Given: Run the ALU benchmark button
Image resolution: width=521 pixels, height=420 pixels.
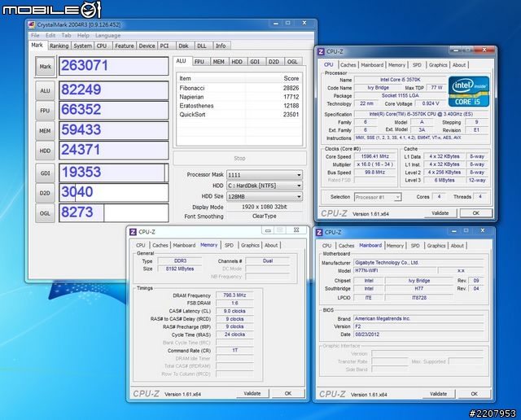Looking at the screenshot, I should coord(46,90).
